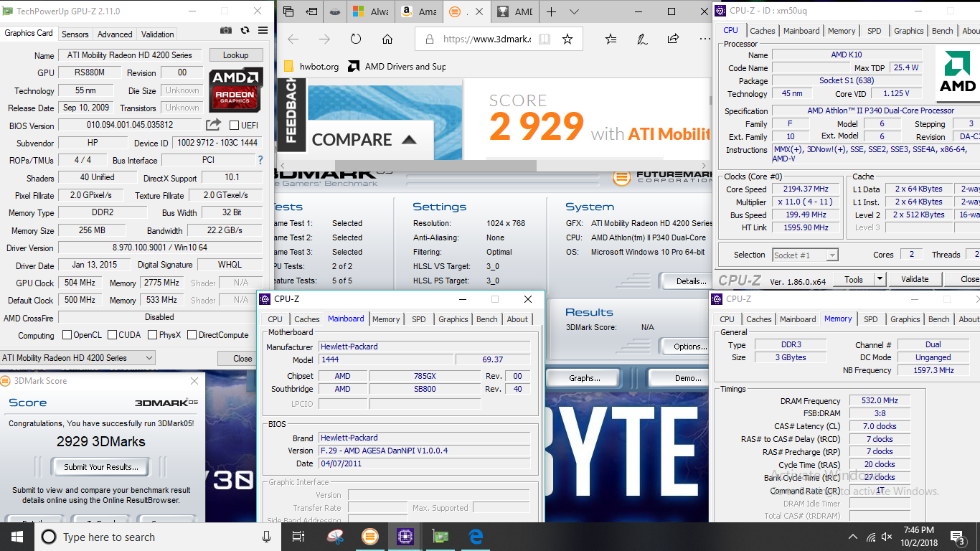Screen dimensions: 980x551
Task: Open the Action Center notification icon
Action: (958, 536)
